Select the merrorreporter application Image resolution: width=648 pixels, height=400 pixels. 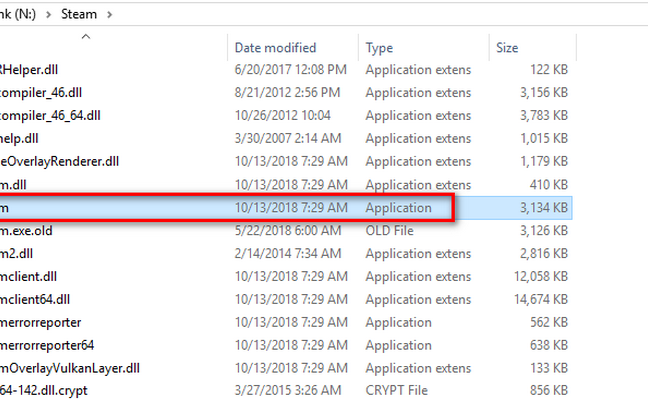point(40,322)
